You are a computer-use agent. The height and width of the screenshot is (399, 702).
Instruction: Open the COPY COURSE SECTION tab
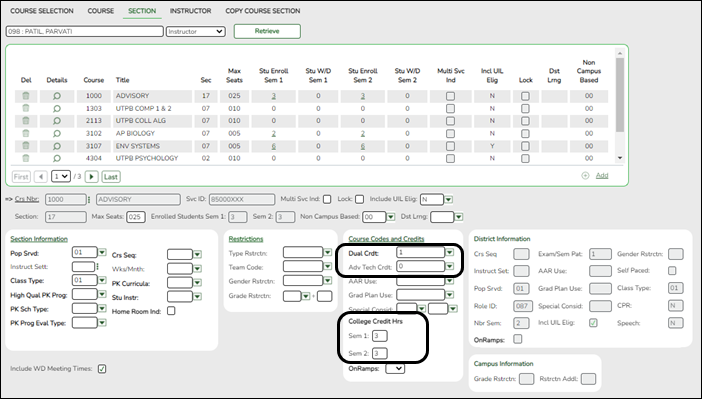click(x=263, y=11)
